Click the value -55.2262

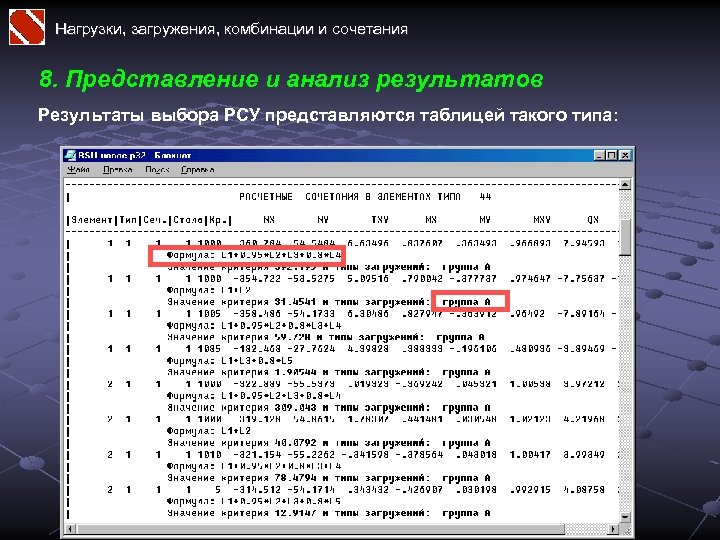click(311, 455)
